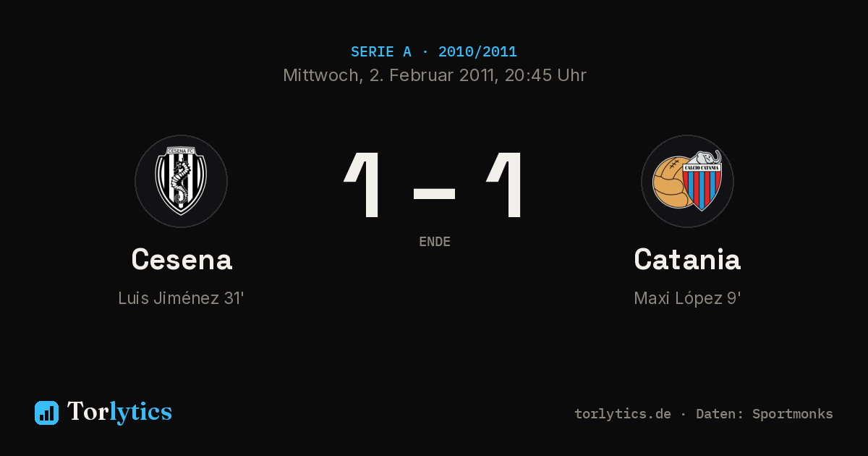
Task: Click the Daten: Sportmonks credit
Action: click(x=765, y=414)
